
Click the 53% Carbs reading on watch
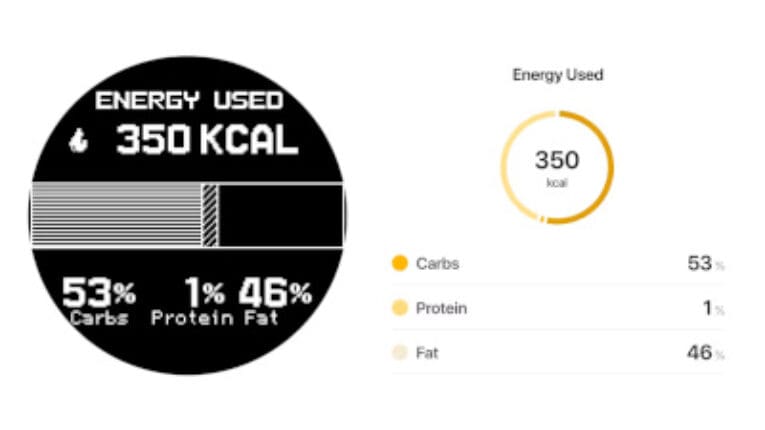coord(99,301)
